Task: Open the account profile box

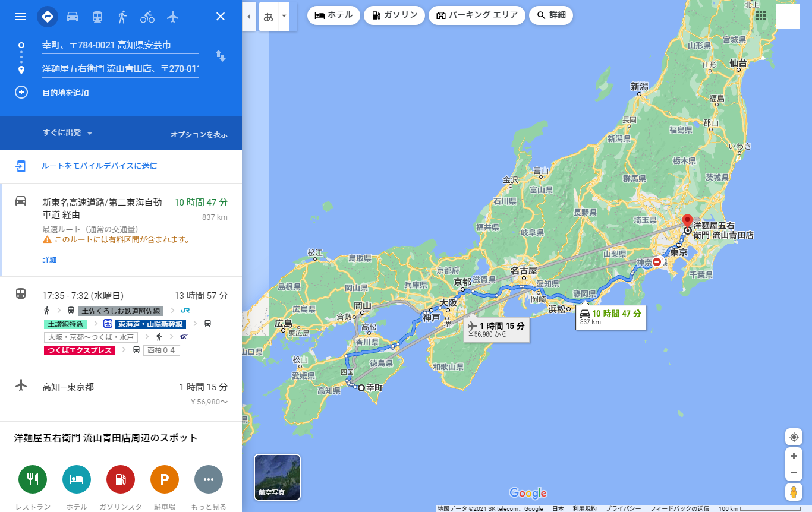Action: (788, 16)
